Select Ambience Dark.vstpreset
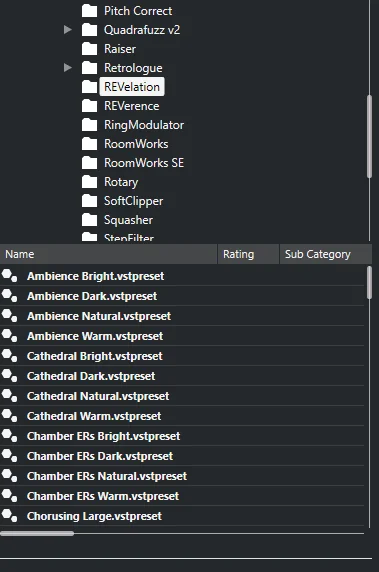This screenshot has height=572, width=379. tap(92, 296)
